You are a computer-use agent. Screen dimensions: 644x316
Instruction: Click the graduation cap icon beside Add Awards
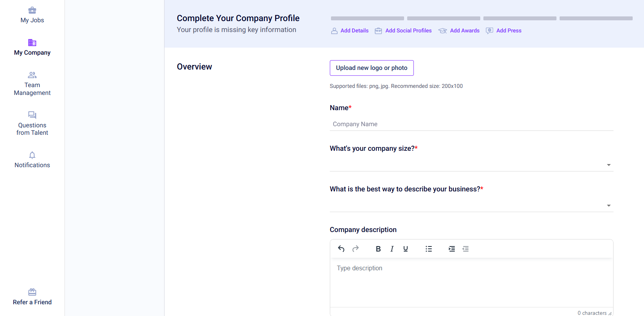tap(442, 31)
